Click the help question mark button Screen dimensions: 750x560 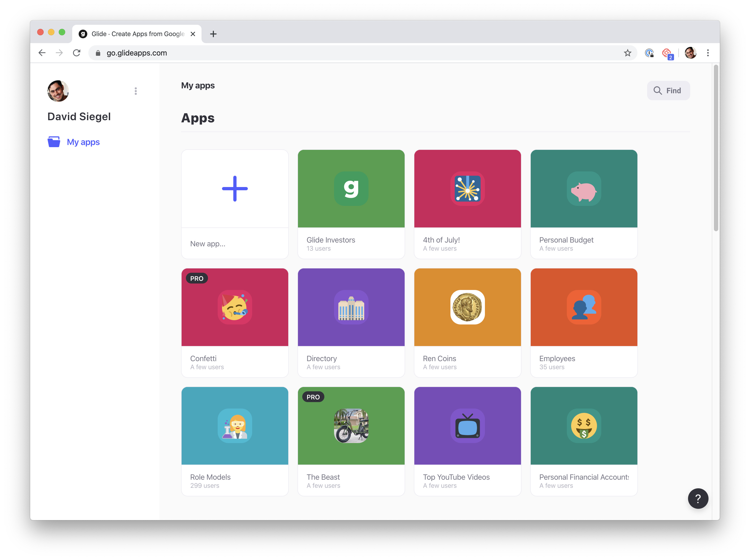pos(697,498)
